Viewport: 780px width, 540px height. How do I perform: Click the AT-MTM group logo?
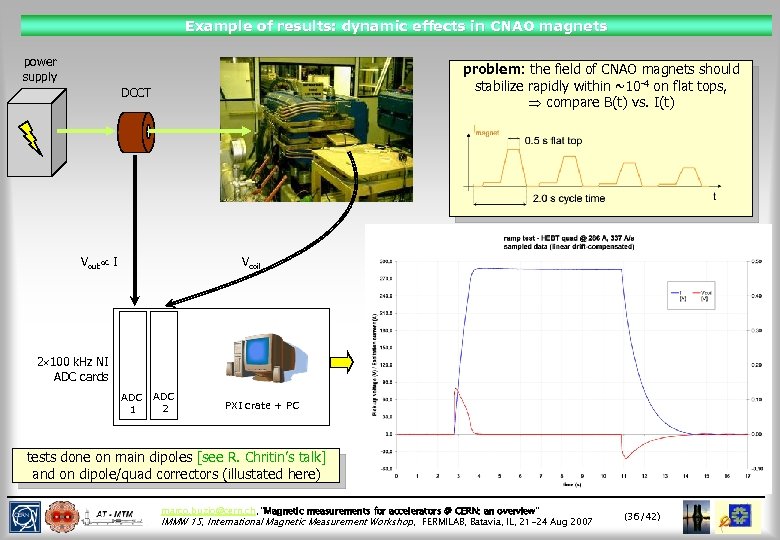coord(114,518)
